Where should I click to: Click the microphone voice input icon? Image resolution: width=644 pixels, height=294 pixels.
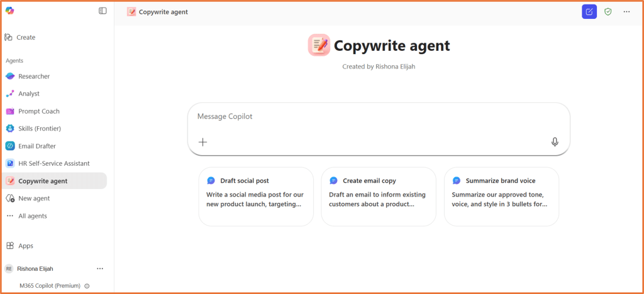[x=555, y=142]
